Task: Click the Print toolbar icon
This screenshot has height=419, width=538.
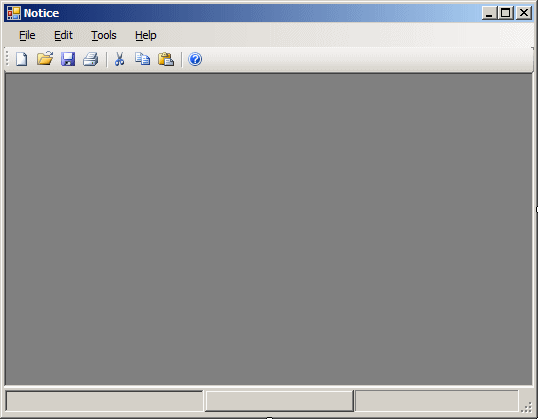Action: 91,59
